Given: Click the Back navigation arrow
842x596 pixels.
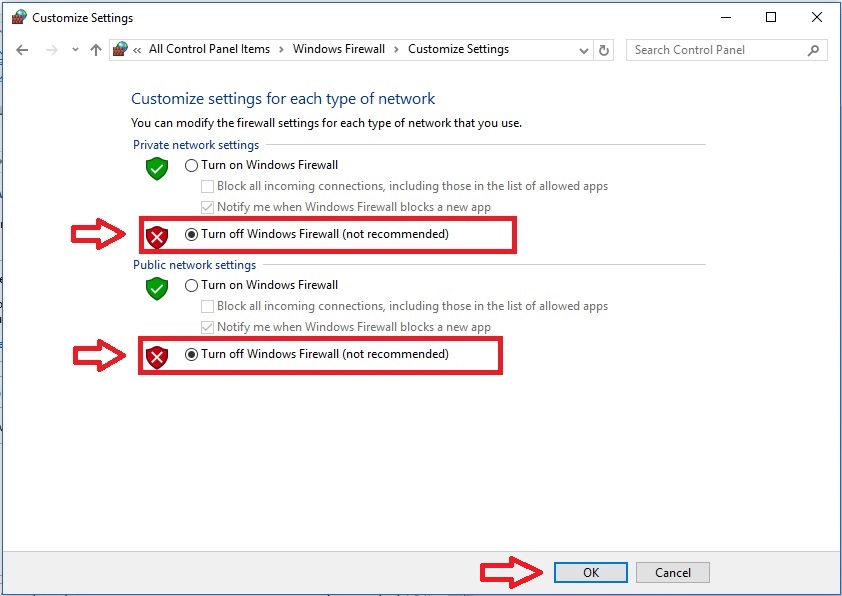Looking at the screenshot, I should click(22, 50).
